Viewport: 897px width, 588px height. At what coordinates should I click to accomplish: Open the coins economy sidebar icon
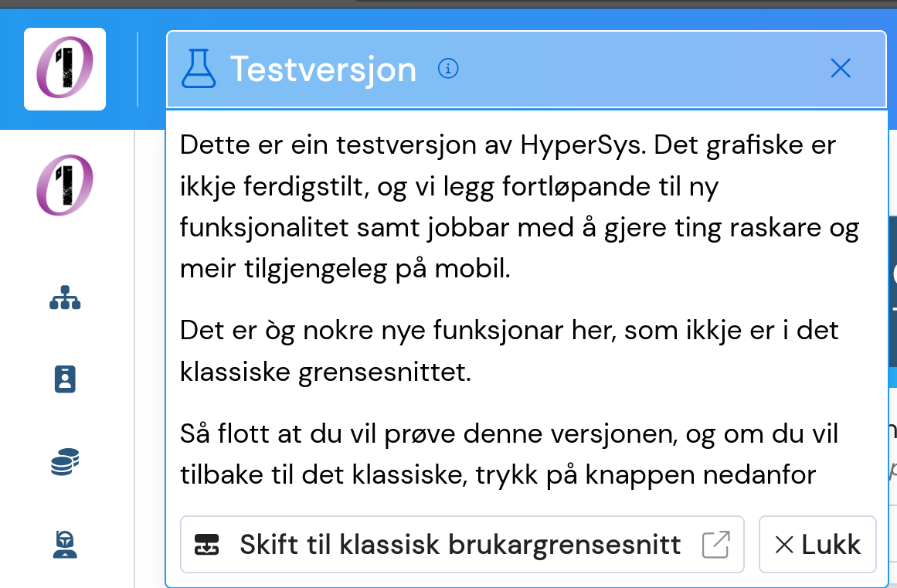pos(65,461)
